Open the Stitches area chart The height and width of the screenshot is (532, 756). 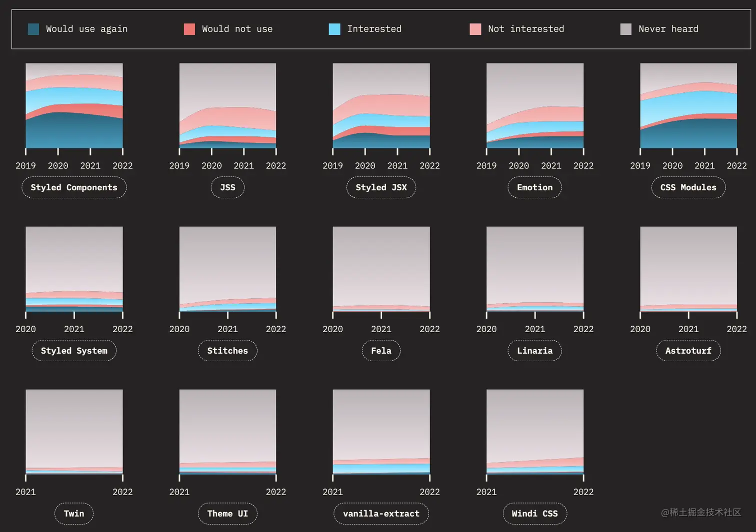(227, 269)
